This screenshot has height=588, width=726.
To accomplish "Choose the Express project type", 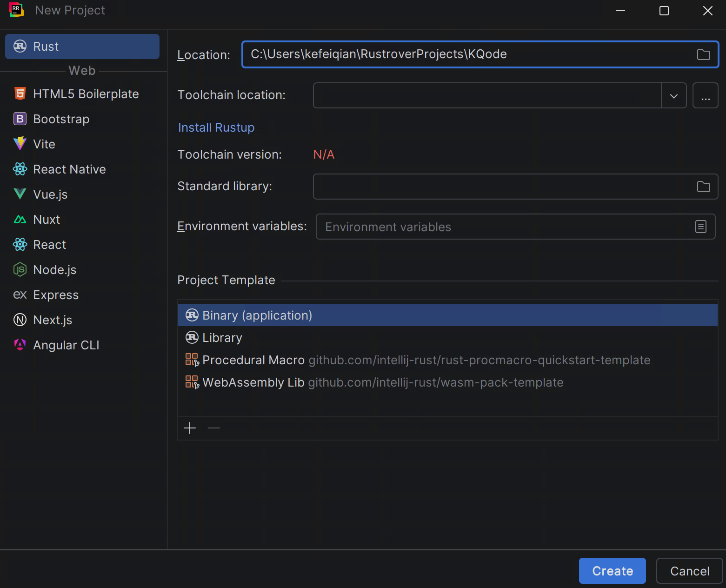I will [82, 295].
